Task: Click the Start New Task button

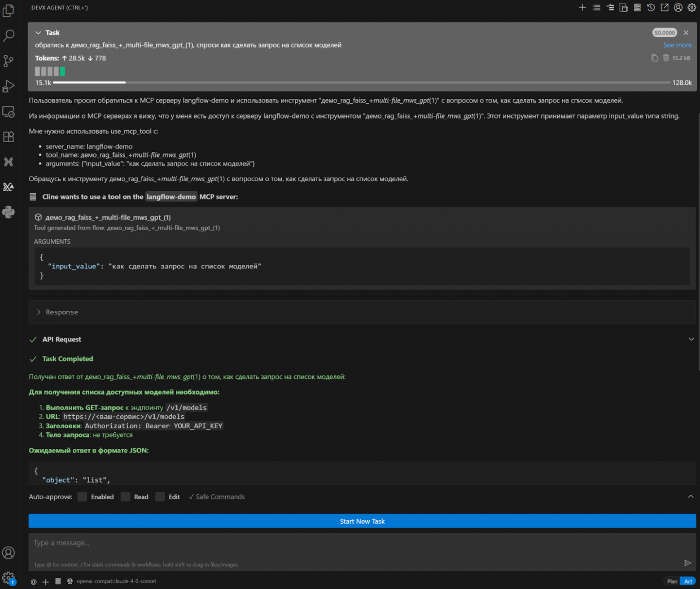Action: [x=362, y=521]
